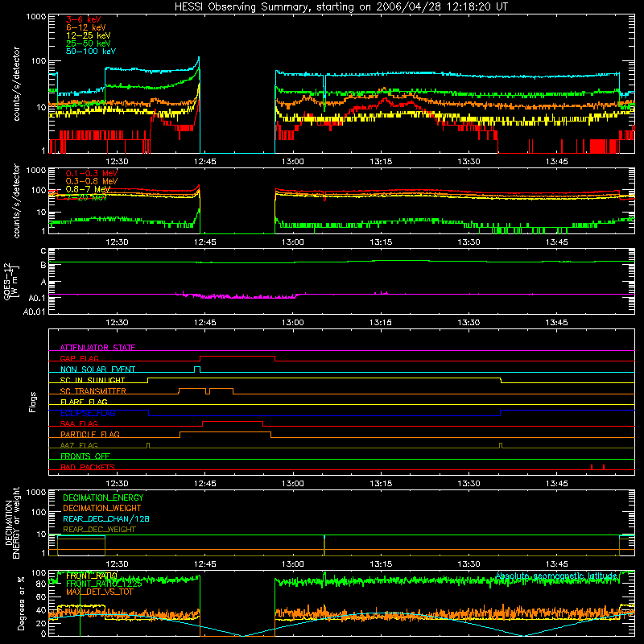Click the DECIMATION ENERGY or weight axis title
Viewport: 644px width, 644px height.
[x=12, y=522]
